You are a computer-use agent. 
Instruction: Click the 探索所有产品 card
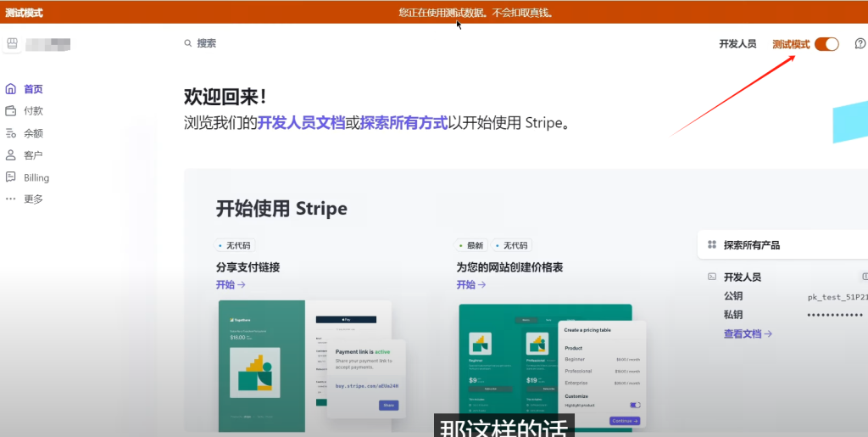pyautogui.click(x=782, y=245)
